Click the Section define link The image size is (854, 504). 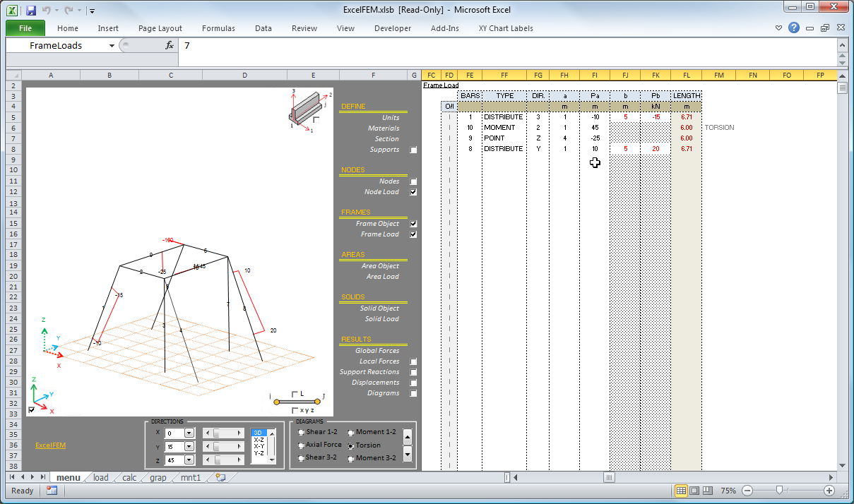[x=387, y=139]
